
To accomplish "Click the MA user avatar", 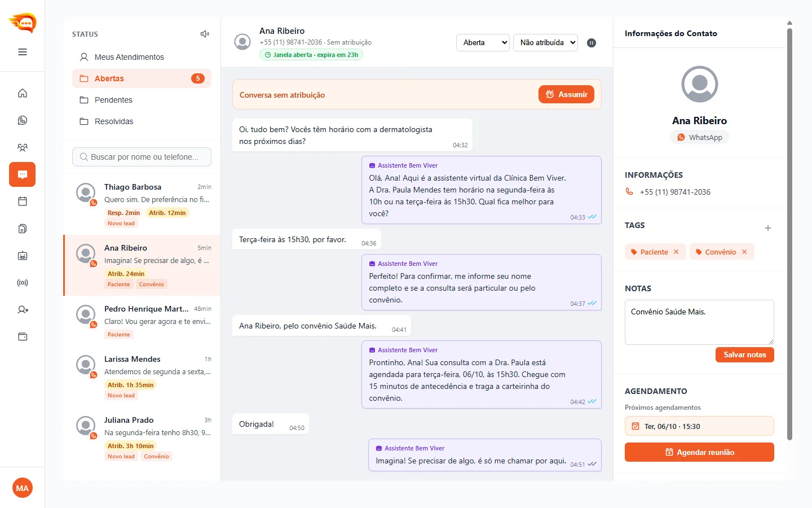I will [x=23, y=488].
